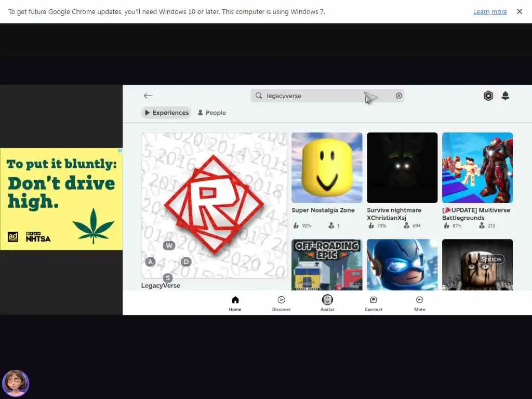Click the legacyverse search field

coord(327,96)
